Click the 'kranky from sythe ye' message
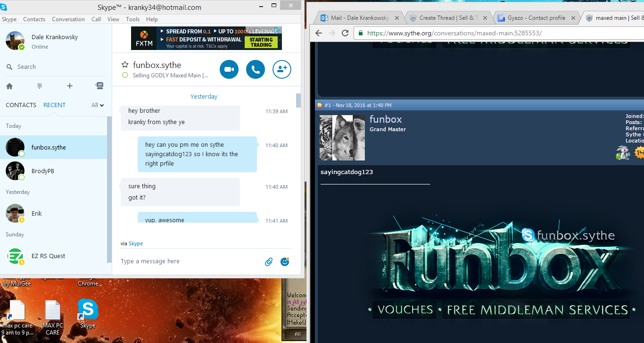The image size is (644, 343). (x=157, y=122)
